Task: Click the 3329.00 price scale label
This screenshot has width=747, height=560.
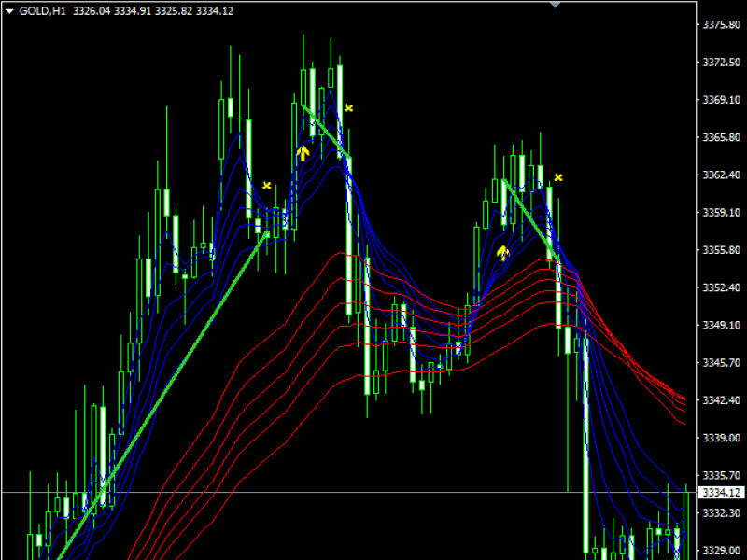Action: click(720, 551)
